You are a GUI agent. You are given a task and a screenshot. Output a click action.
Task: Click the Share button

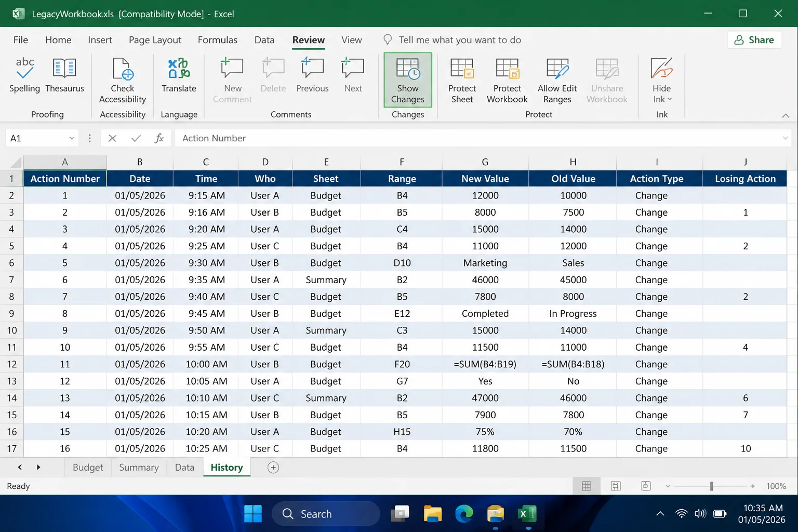[754, 40]
